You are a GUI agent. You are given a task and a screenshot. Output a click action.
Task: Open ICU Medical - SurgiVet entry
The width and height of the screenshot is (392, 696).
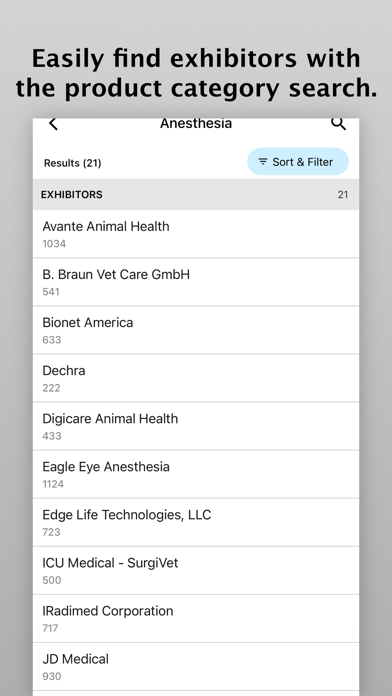(x=196, y=571)
